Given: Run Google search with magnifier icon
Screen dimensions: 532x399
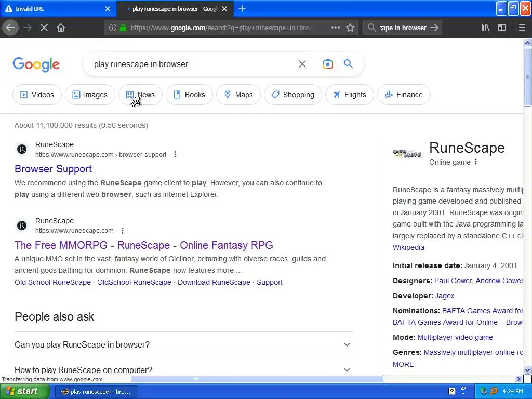Looking at the screenshot, I should pos(348,64).
